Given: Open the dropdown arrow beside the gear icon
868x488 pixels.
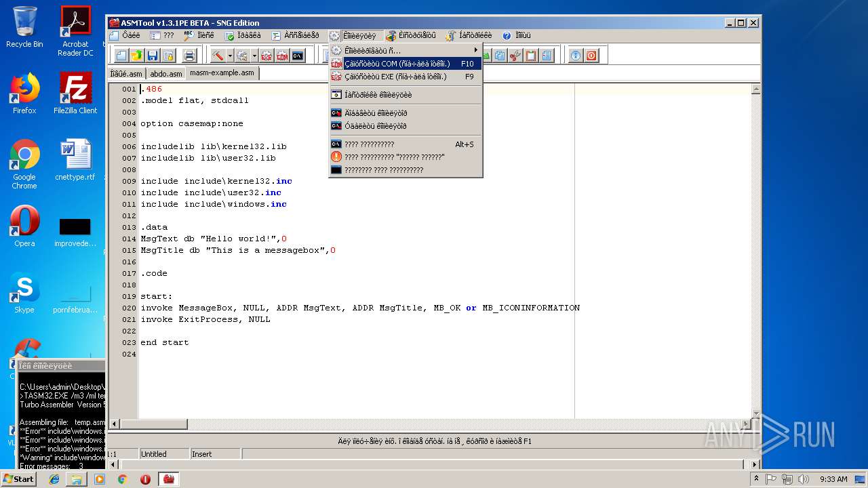Looking at the screenshot, I should (x=254, y=56).
